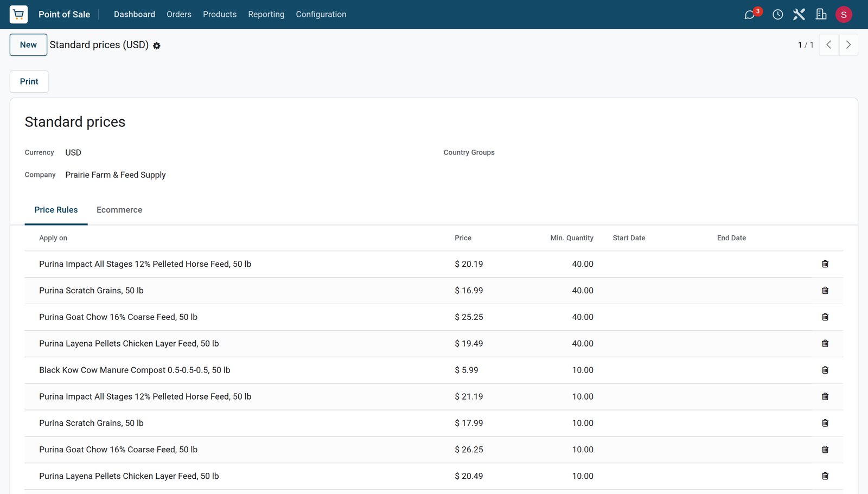The width and height of the screenshot is (868, 494).
Task: Delete the $ 16.99 Scratch Grains rule
Action: (825, 291)
